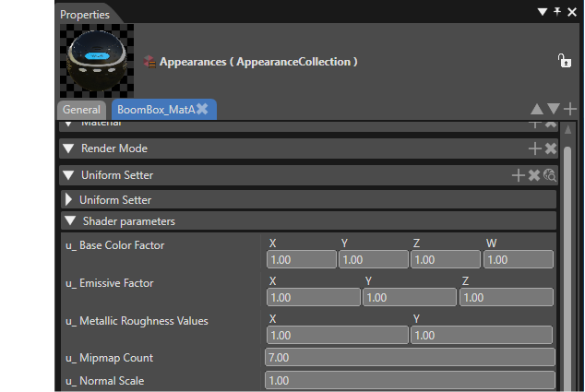
Task: Add new tab with plus icon
Action: pyautogui.click(x=570, y=109)
